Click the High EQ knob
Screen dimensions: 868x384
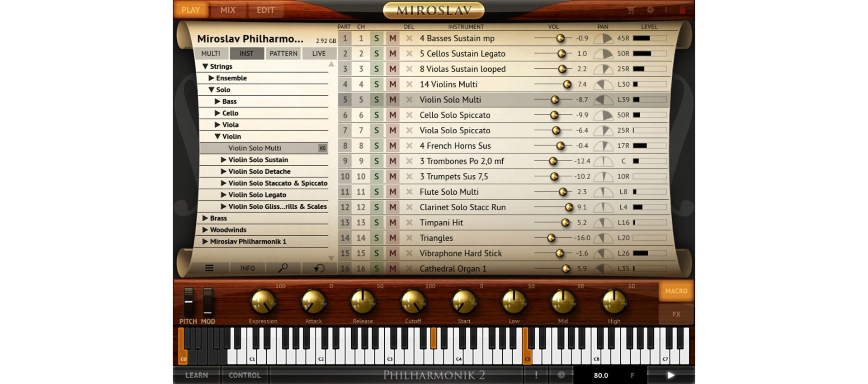click(x=614, y=302)
